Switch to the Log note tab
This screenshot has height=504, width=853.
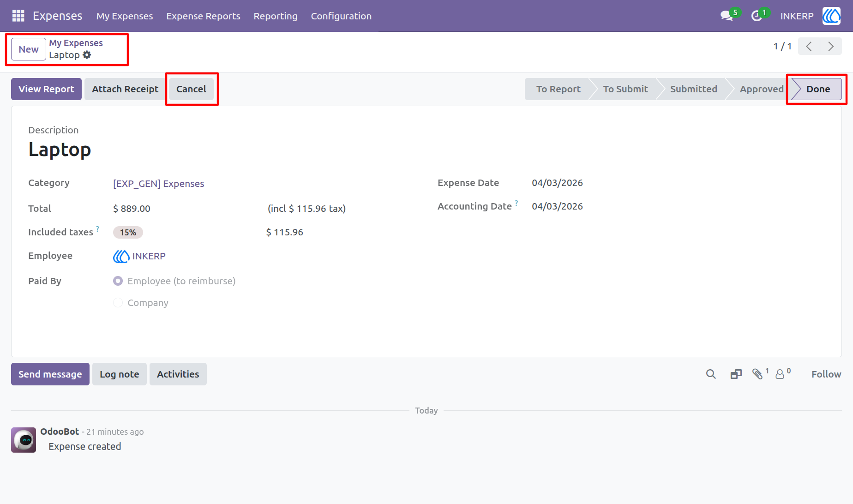120,374
